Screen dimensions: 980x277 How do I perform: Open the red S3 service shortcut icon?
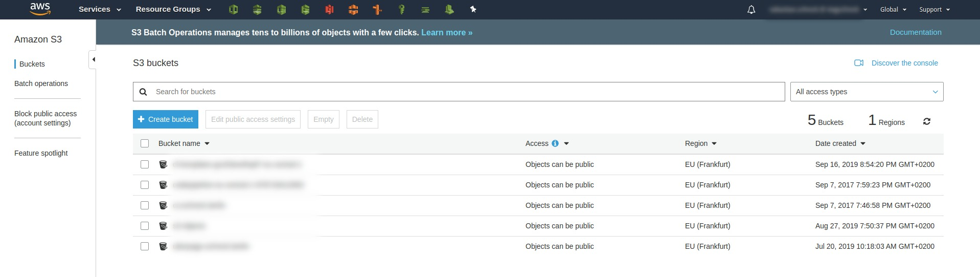coord(329,9)
